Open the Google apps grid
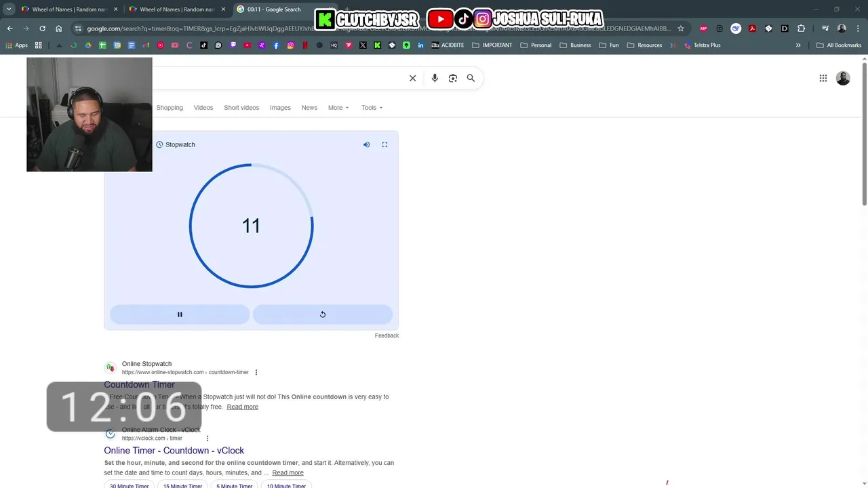The image size is (868, 488). [x=823, y=78]
